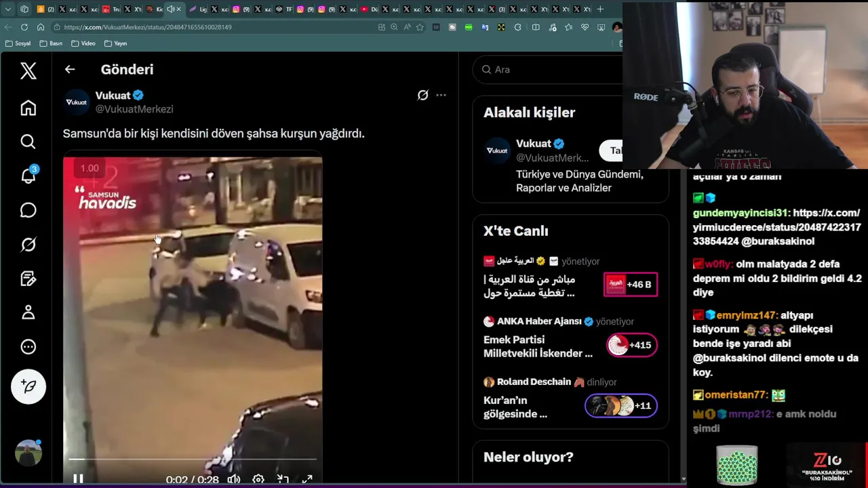
Task: Click the Neler oluyor? heading
Action: pos(528,457)
